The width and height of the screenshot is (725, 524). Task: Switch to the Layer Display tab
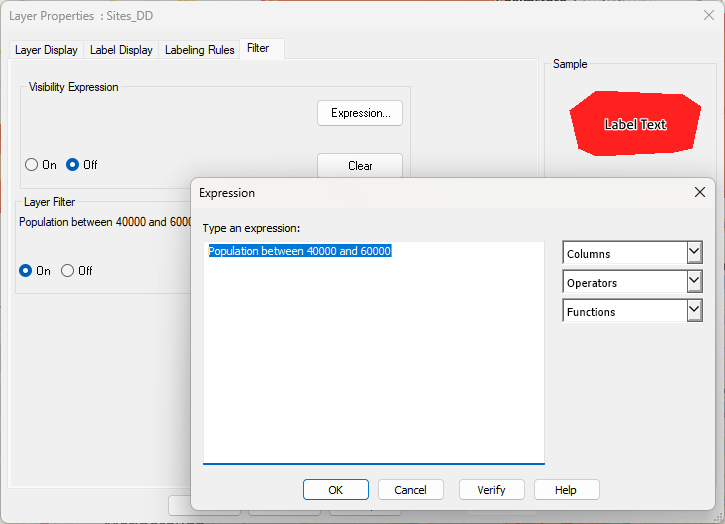46,50
